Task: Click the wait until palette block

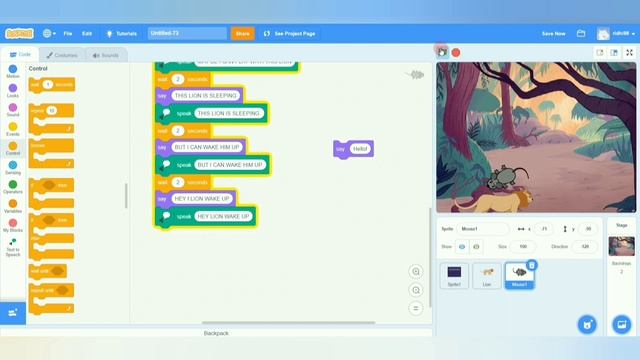Action: click(x=48, y=271)
